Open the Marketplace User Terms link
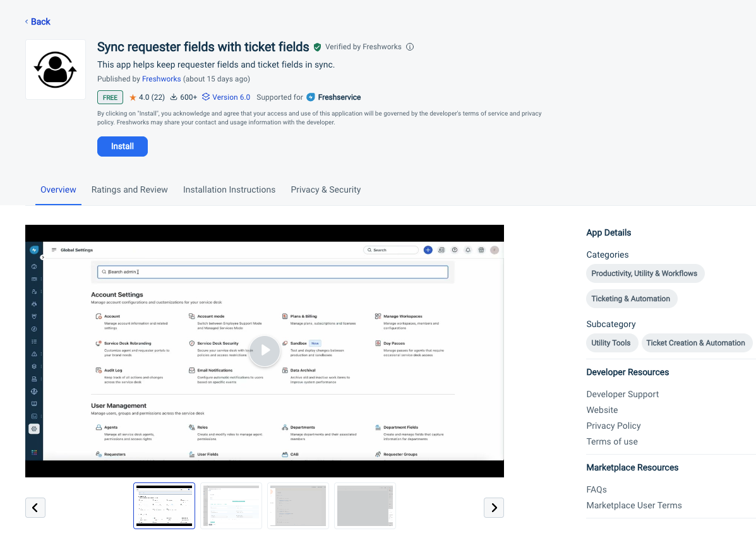Image resolution: width=756 pixels, height=538 pixels. coord(634,506)
